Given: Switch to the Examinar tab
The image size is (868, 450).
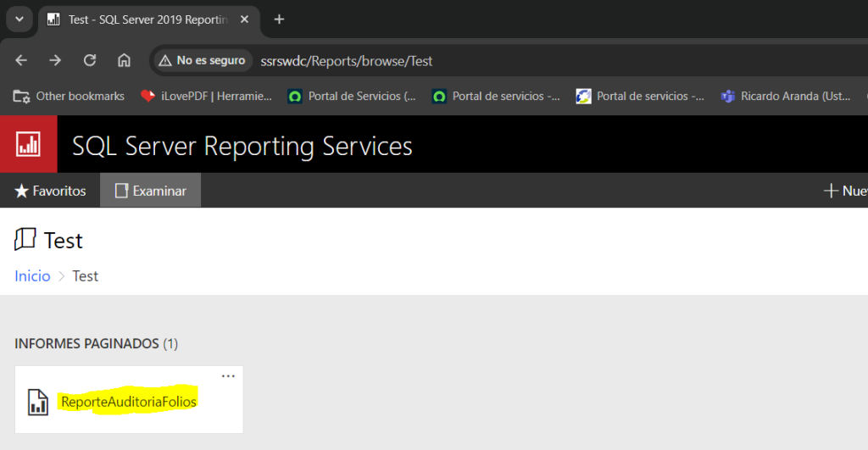Looking at the screenshot, I should 151,191.
